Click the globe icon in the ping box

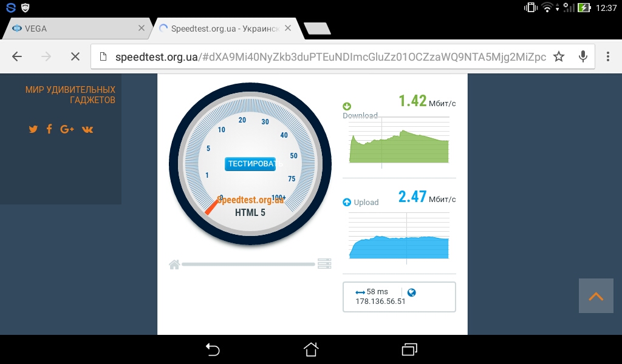tap(412, 292)
